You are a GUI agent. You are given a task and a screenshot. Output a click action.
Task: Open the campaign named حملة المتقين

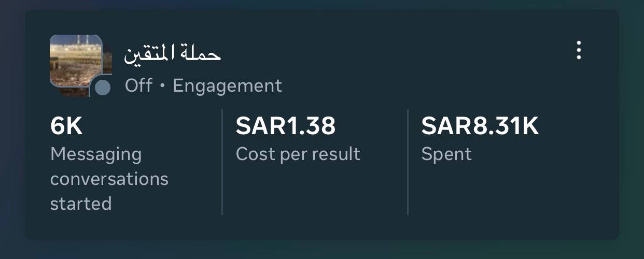173,54
